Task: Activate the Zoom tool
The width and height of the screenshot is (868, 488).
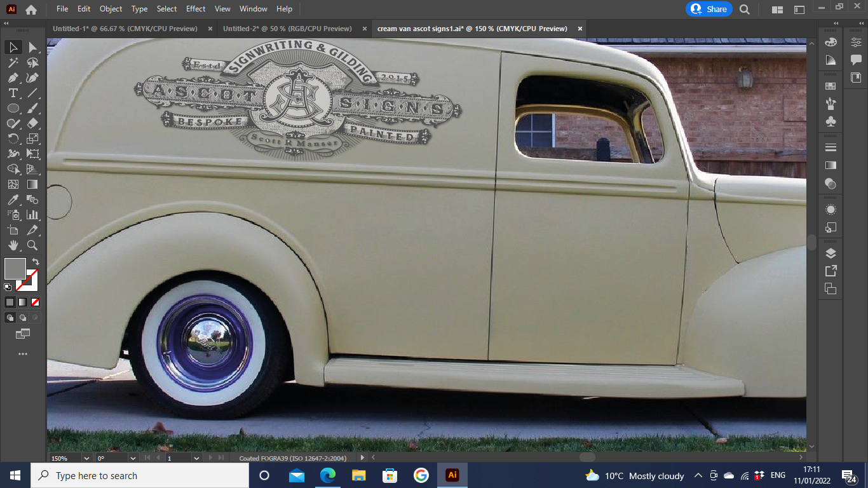Action: point(32,245)
